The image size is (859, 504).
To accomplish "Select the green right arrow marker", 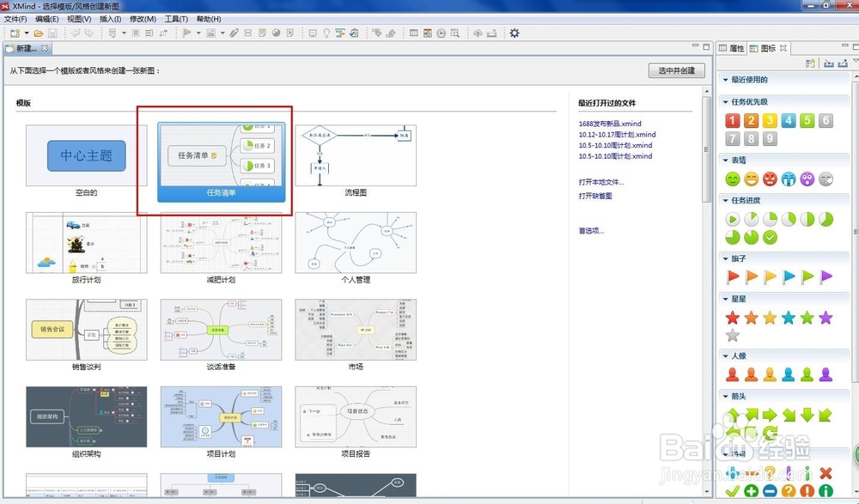I will tap(770, 415).
